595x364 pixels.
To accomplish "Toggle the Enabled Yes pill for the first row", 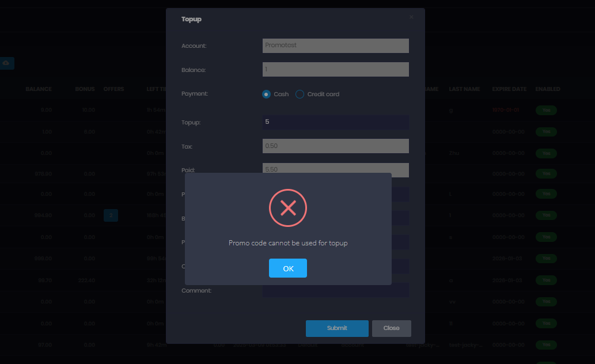I will pos(546,110).
